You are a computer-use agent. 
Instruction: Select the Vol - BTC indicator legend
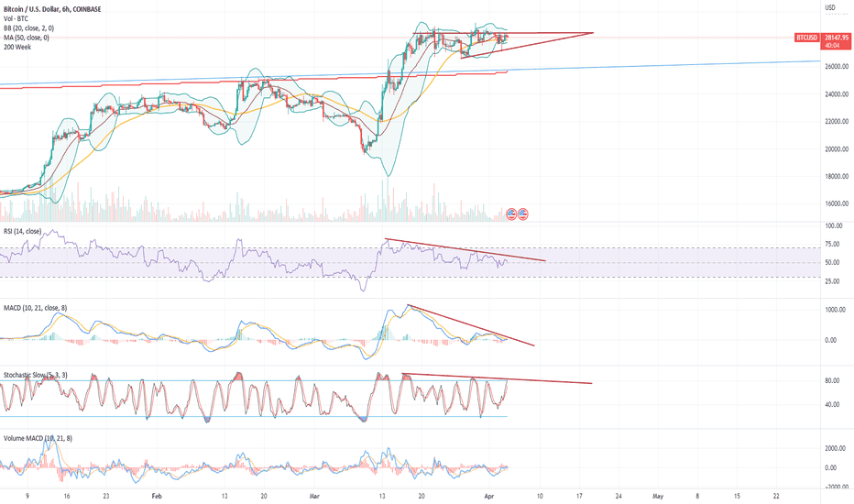coord(15,16)
